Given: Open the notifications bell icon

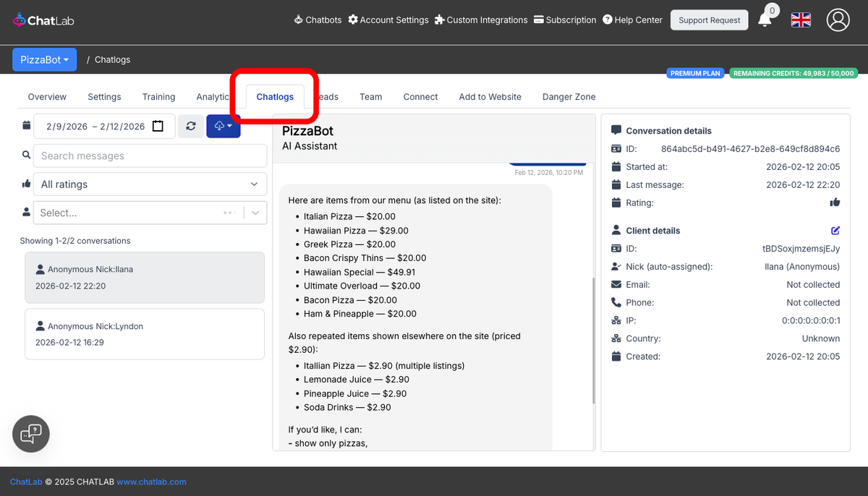Looking at the screenshot, I should (x=765, y=20).
